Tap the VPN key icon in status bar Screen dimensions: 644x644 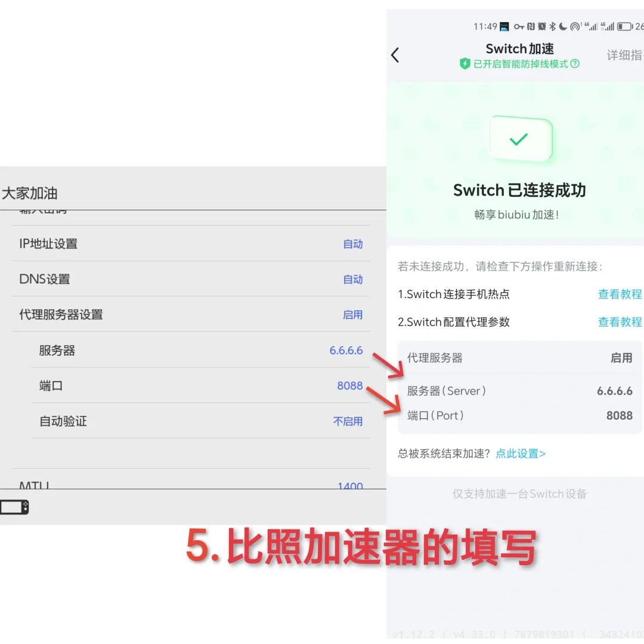[x=519, y=27]
